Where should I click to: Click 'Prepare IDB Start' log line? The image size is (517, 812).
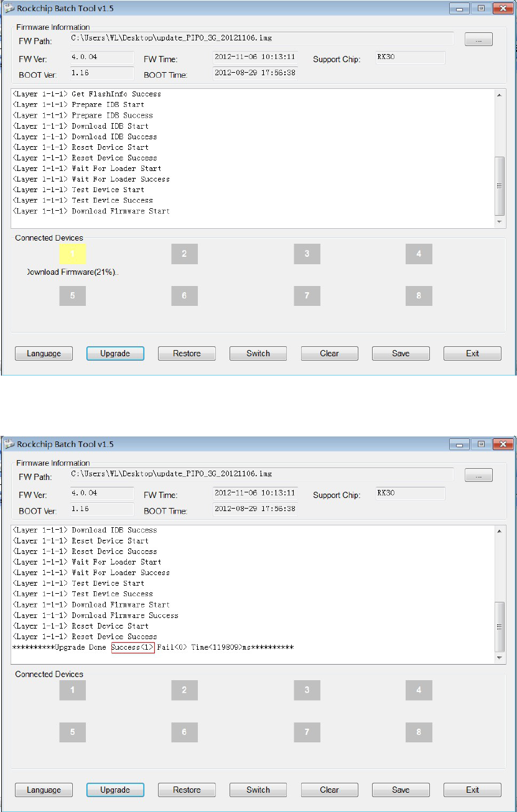click(78, 104)
